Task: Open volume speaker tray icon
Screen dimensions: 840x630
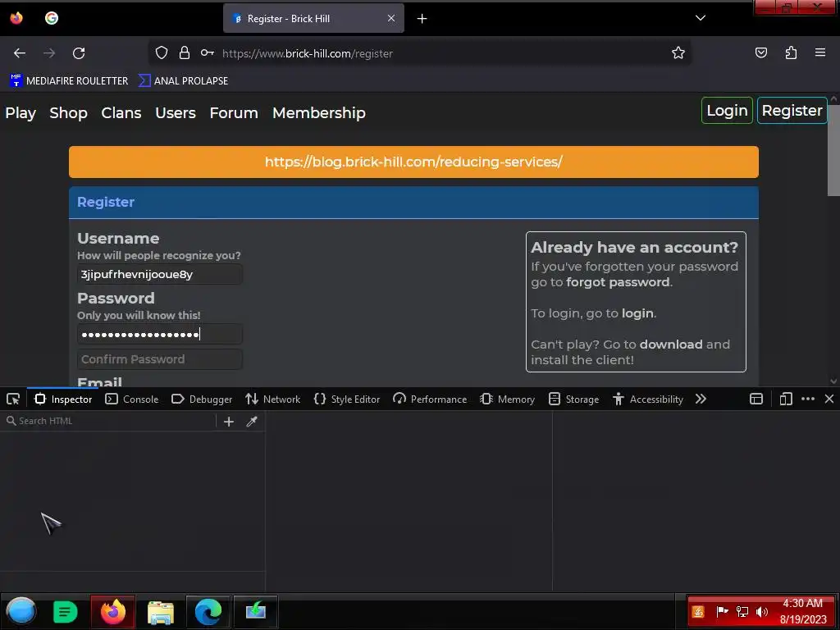Action: (762, 612)
